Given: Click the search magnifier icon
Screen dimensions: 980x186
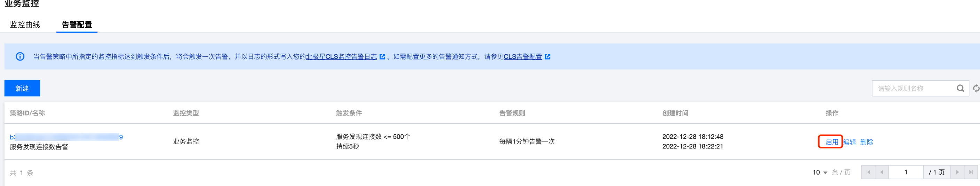Looking at the screenshot, I should coord(960,88).
